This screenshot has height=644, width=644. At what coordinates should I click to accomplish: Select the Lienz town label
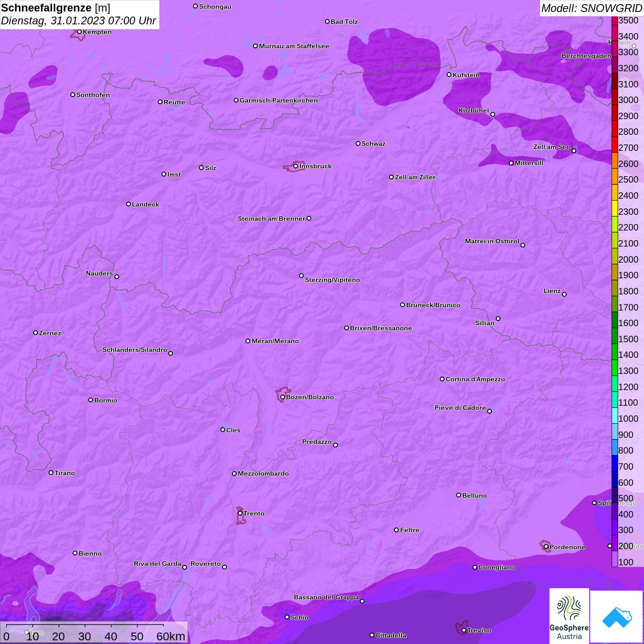(x=552, y=291)
